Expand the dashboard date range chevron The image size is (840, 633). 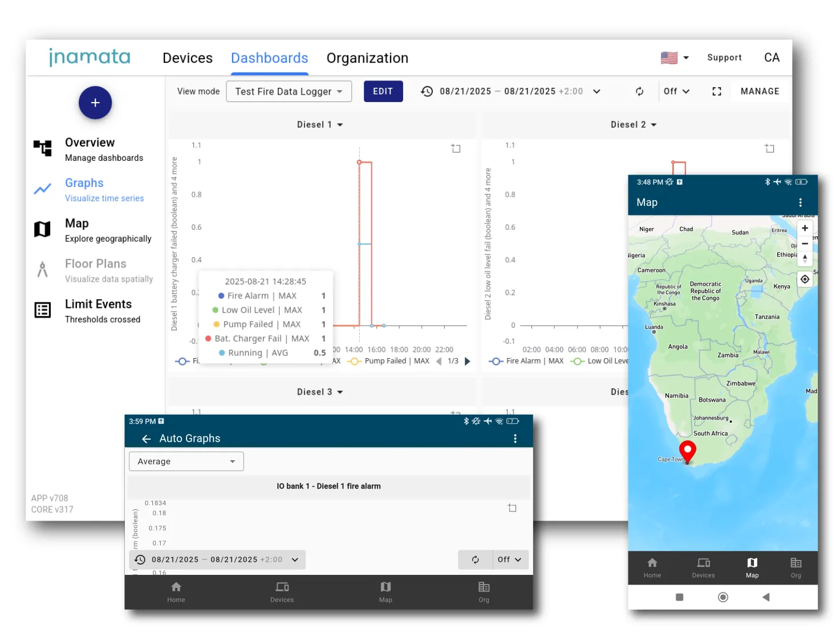tap(596, 91)
